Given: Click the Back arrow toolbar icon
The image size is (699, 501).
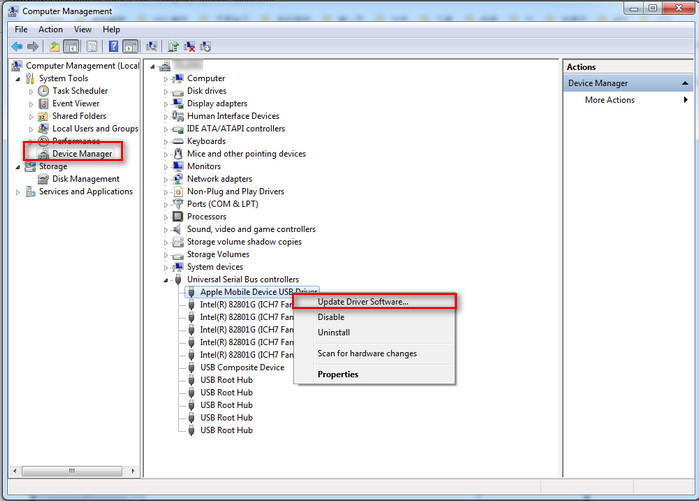Looking at the screenshot, I should click(x=17, y=46).
